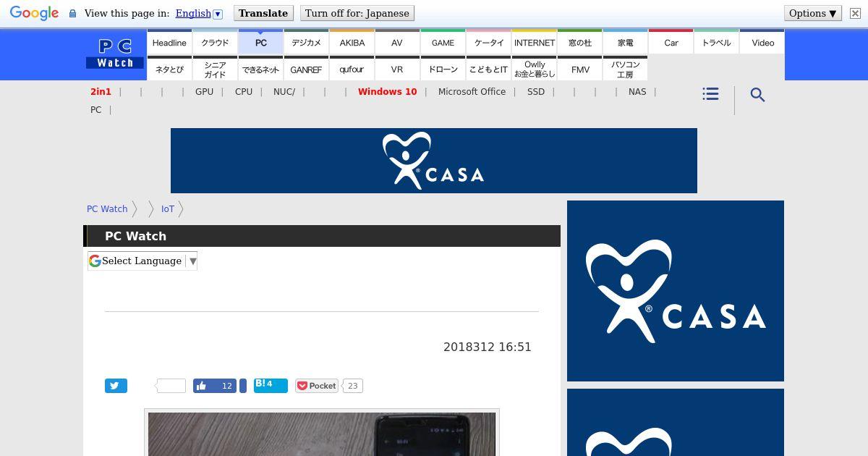The image size is (868, 456).
Task: Save the article to Pocket
Action: 317,386
